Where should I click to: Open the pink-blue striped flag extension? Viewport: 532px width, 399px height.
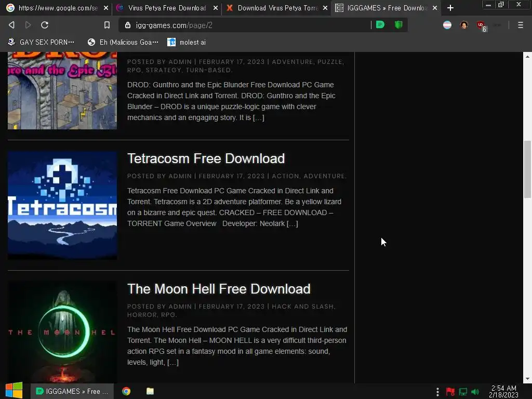tap(447, 25)
